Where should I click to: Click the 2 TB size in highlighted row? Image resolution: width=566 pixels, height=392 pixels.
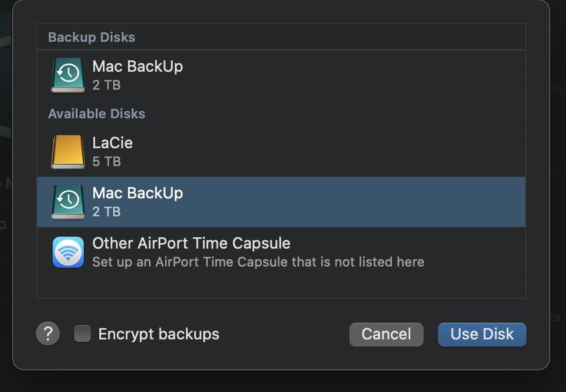point(106,212)
